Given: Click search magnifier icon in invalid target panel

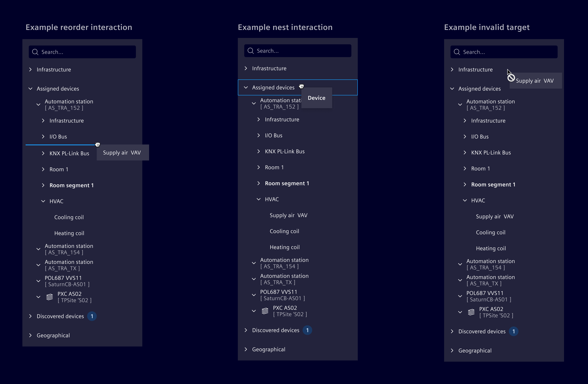Looking at the screenshot, I should [457, 52].
